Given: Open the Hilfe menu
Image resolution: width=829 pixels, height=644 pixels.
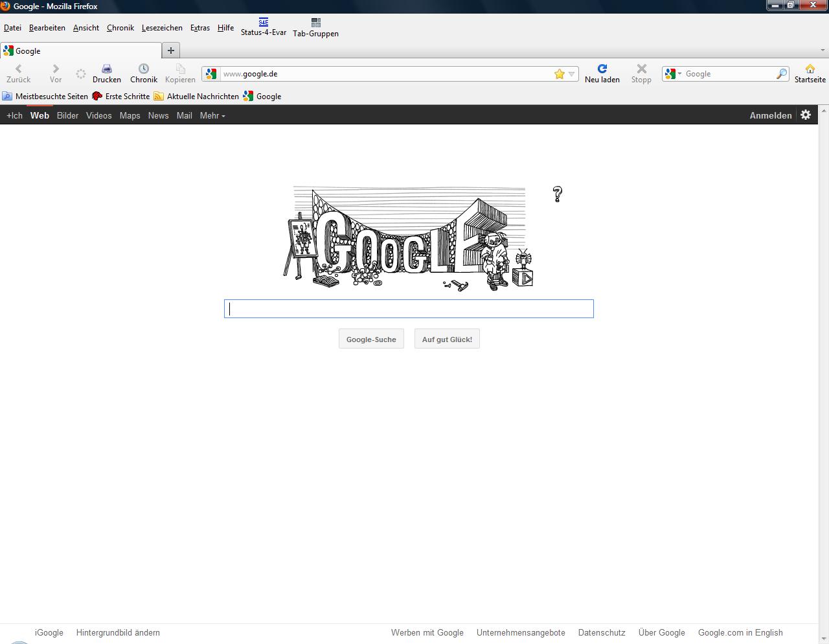Looking at the screenshot, I should [226, 28].
